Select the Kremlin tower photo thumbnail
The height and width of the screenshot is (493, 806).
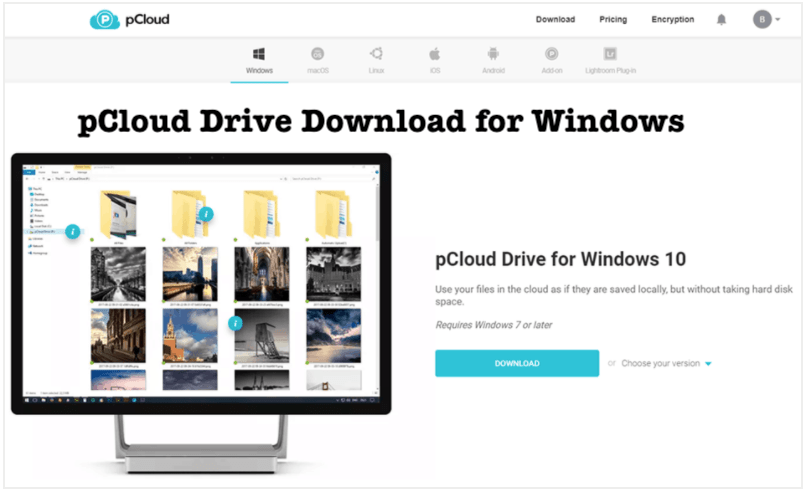[x=190, y=336]
